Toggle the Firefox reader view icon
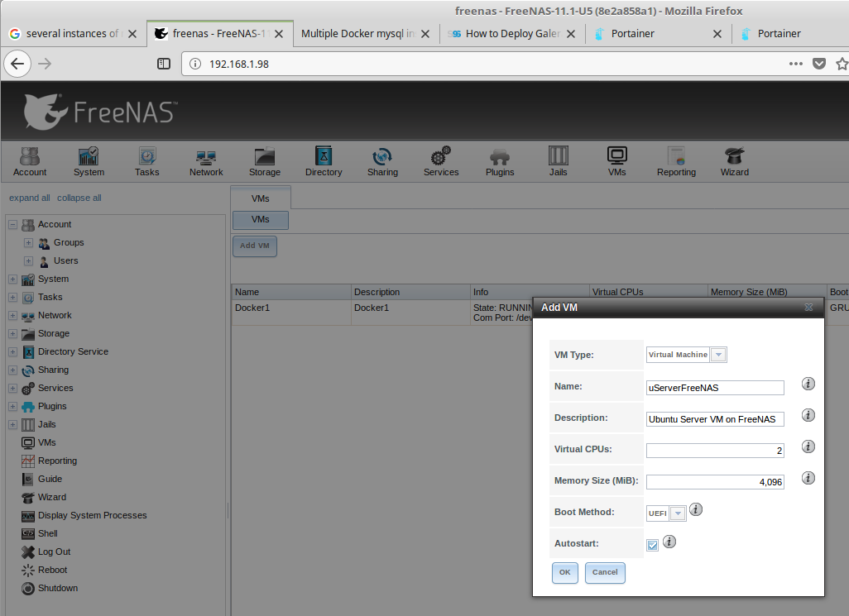This screenshot has height=616, width=849. click(164, 64)
